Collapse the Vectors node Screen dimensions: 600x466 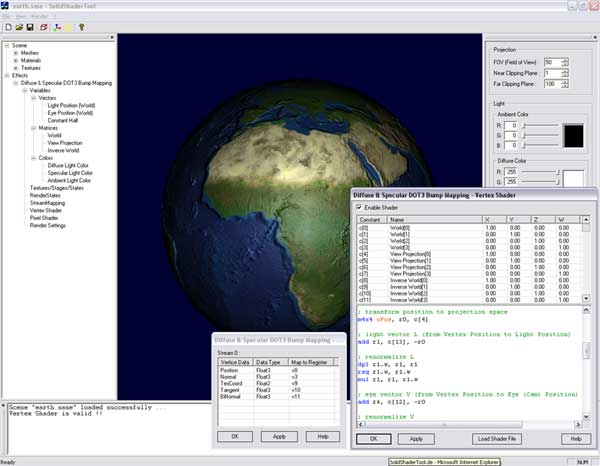click(33, 98)
